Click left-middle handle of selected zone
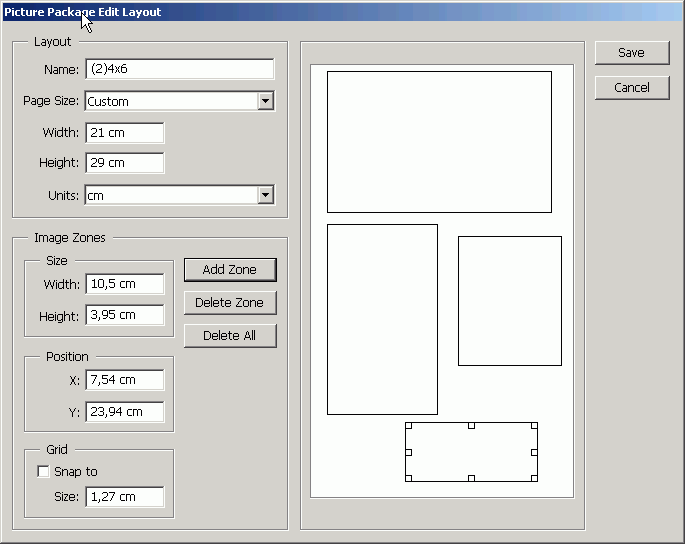The width and height of the screenshot is (685, 544). (408, 452)
